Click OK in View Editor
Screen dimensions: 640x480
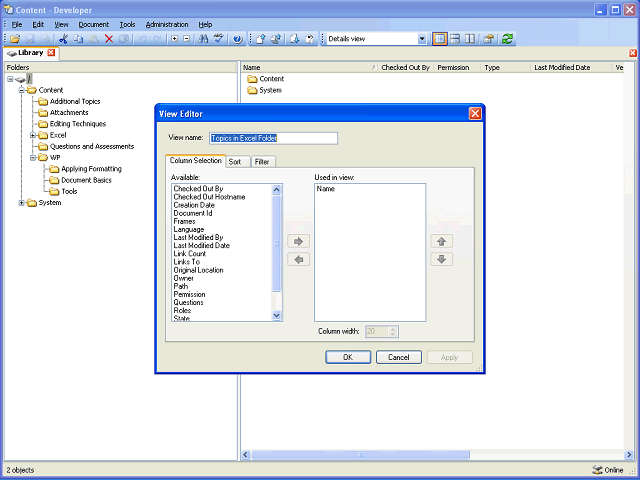point(348,357)
